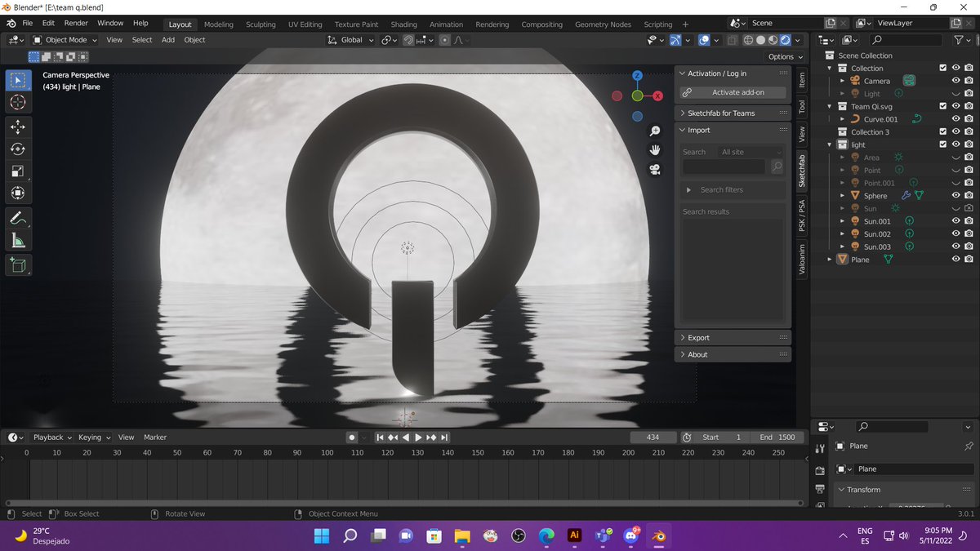Open viewport Options dropdown

(x=785, y=56)
